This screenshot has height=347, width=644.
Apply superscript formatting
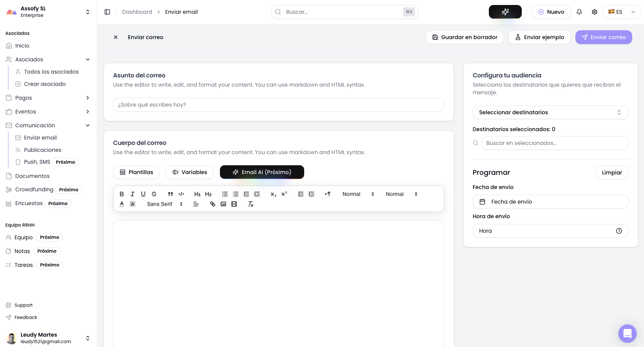284,194
